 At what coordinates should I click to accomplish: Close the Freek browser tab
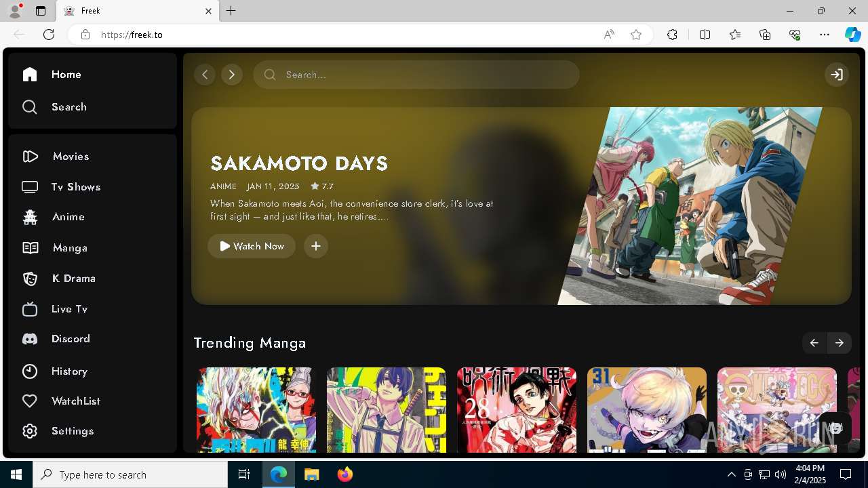pyautogui.click(x=209, y=11)
